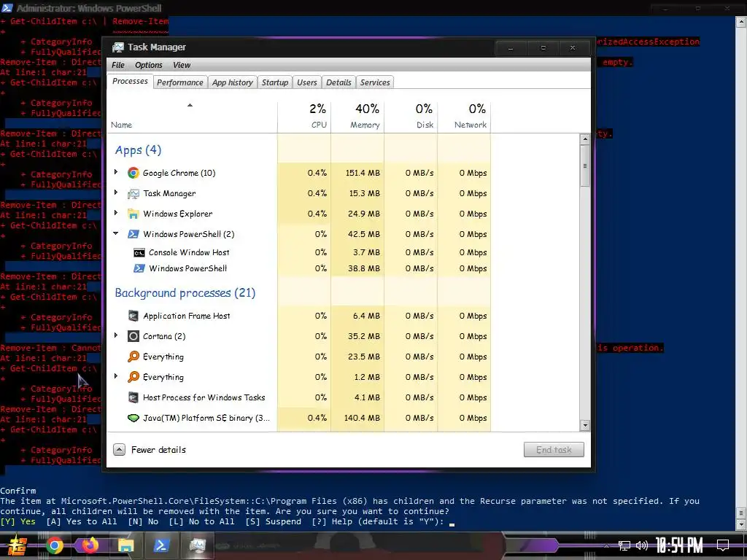Expand the Windows Explorer process entry
This screenshot has width=747, height=560.
click(x=116, y=213)
